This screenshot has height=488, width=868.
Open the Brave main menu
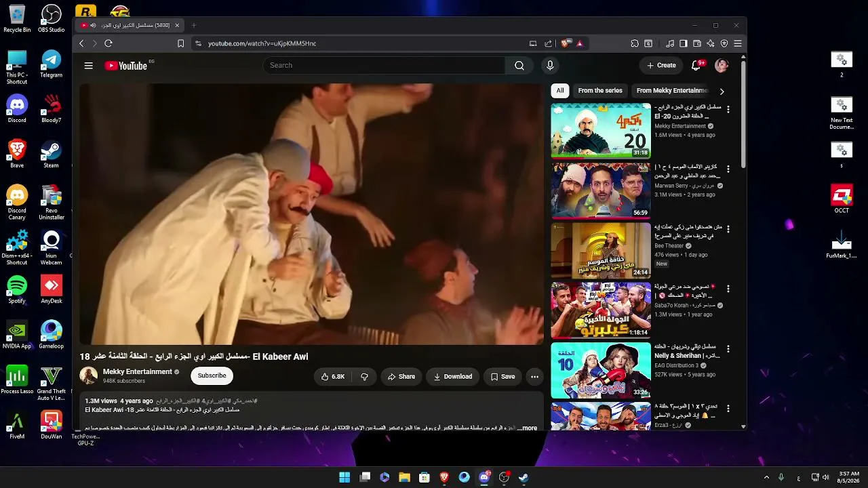click(738, 43)
